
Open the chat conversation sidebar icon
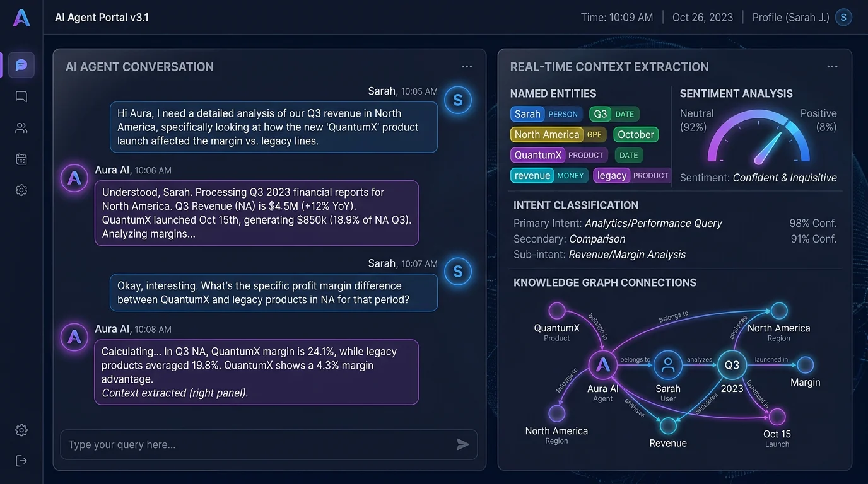point(21,64)
